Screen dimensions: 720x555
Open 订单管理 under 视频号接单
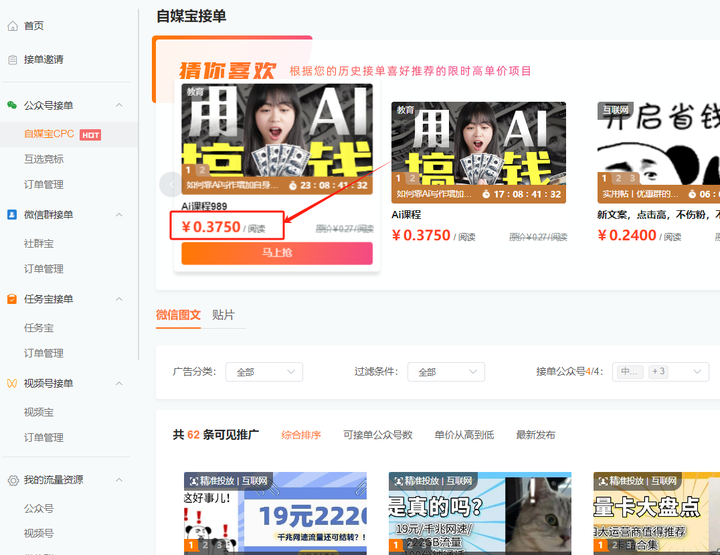click(44, 437)
